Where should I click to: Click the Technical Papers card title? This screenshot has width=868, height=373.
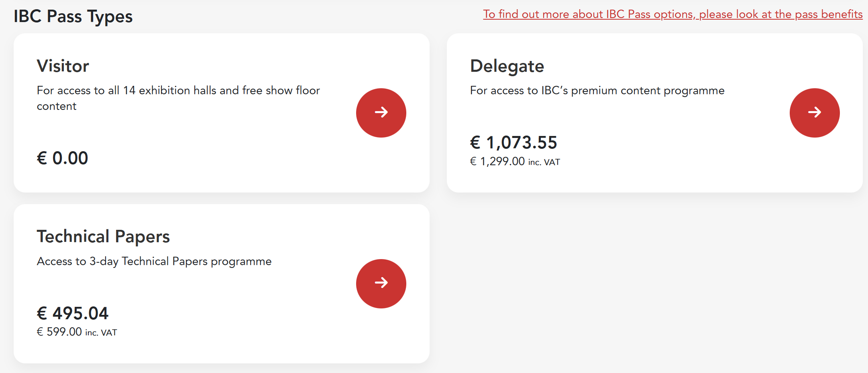(104, 237)
